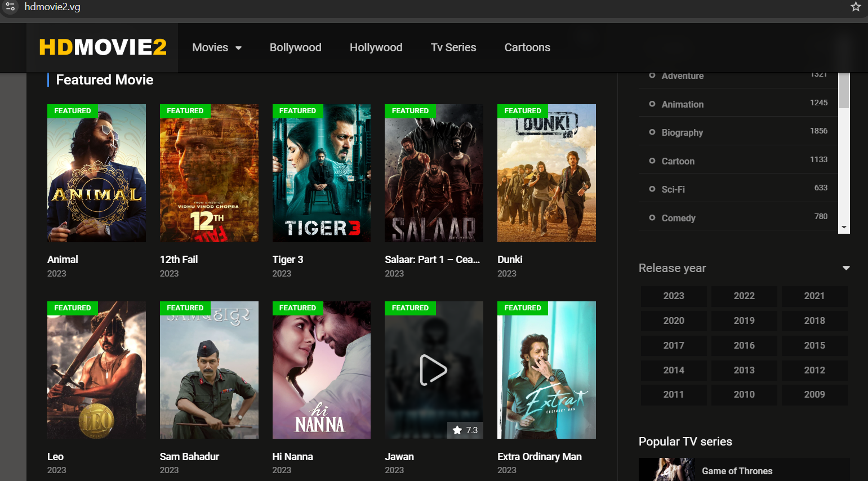Open the Animal movie poster

[x=96, y=173]
